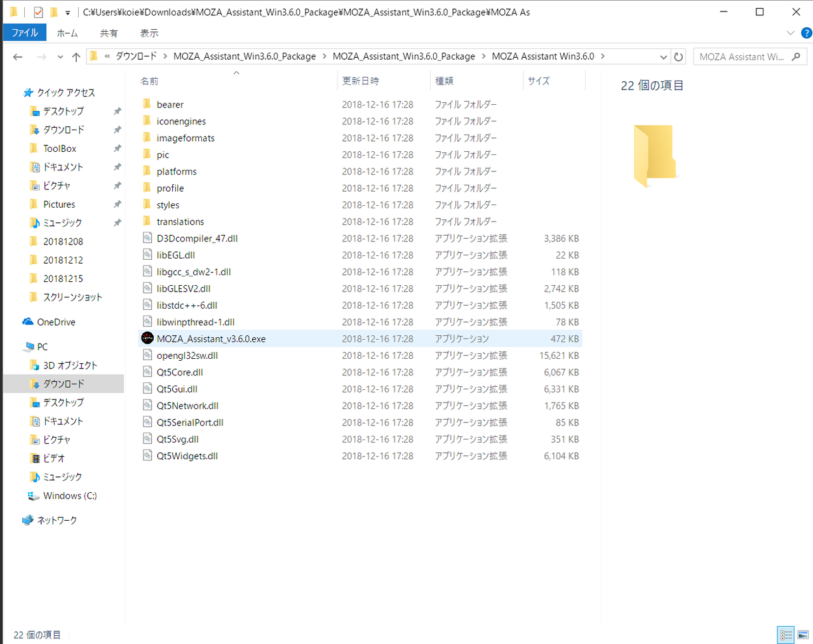Click the quick access star icon

(x=28, y=93)
